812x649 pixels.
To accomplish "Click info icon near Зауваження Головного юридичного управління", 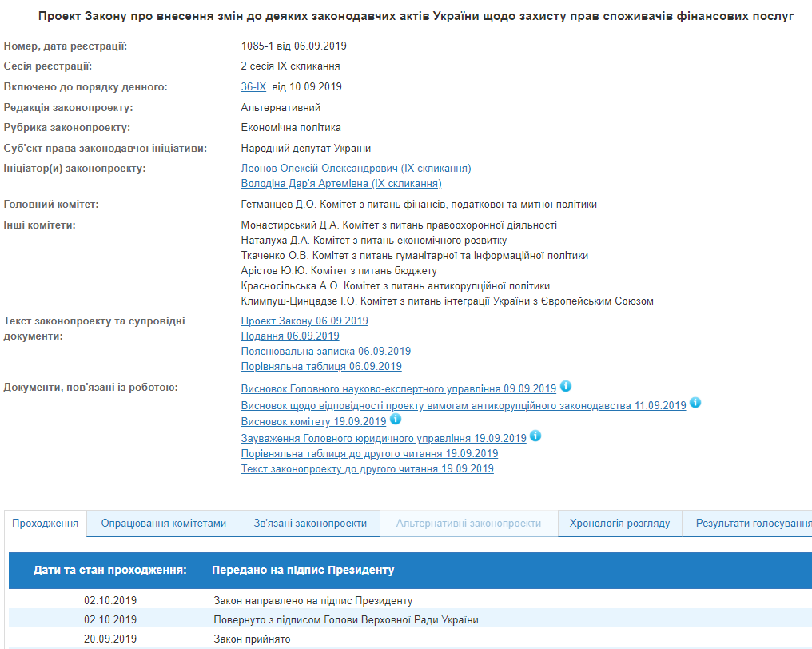I will (536, 435).
